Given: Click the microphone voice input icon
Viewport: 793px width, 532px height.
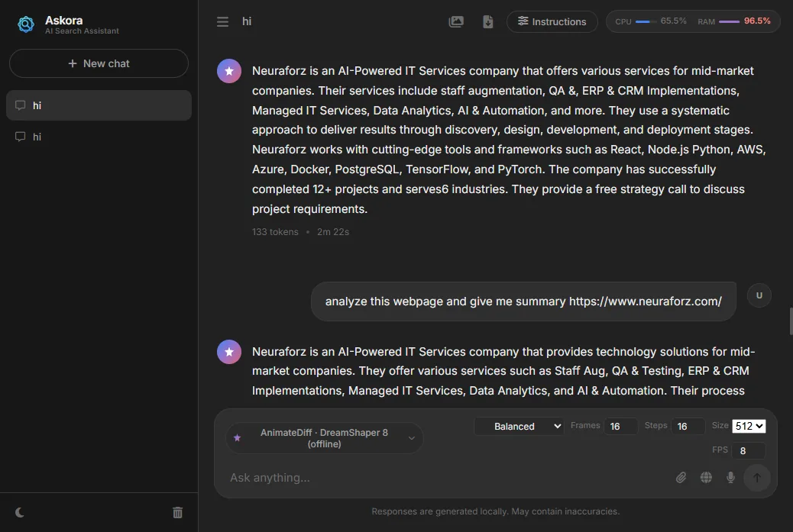Looking at the screenshot, I should click(x=730, y=478).
